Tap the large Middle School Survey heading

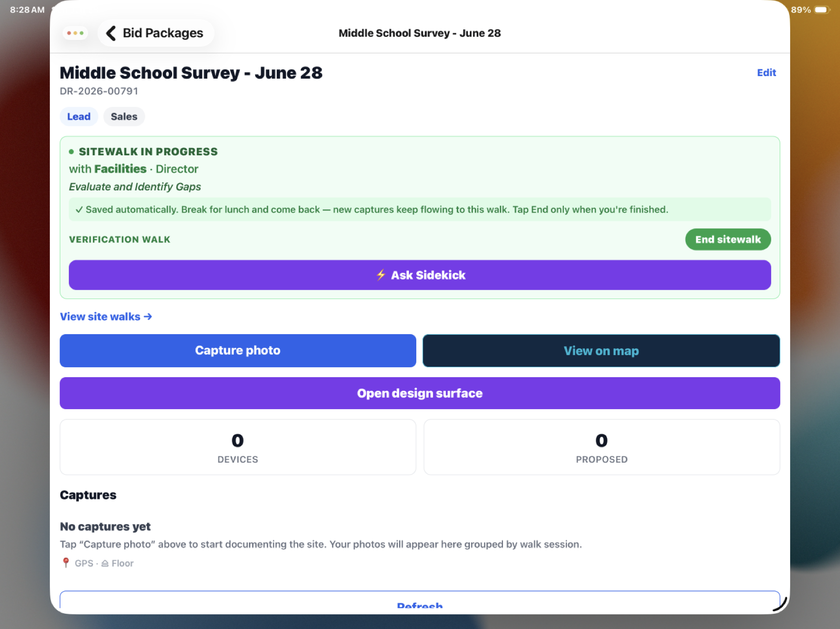pyautogui.click(x=191, y=73)
